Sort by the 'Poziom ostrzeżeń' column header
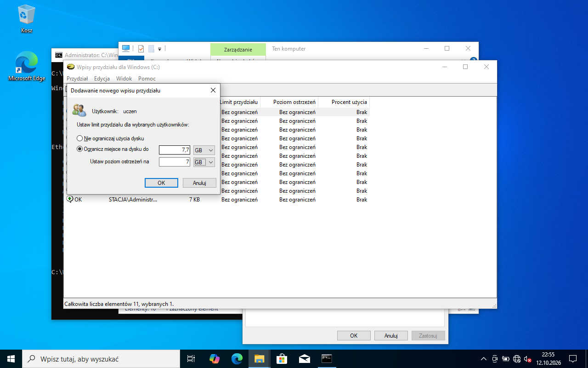588x368 pixels. [289, 102]
